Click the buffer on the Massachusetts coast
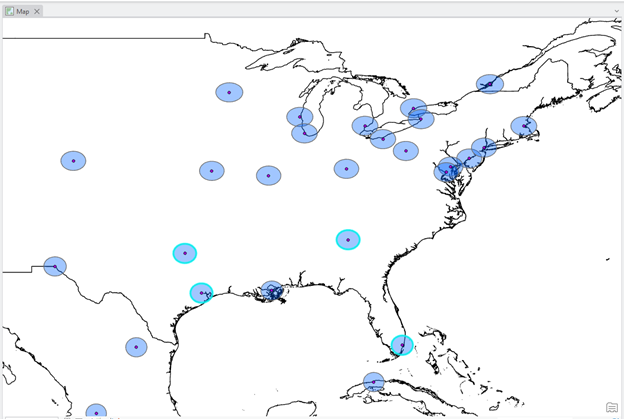 [524, 126]
